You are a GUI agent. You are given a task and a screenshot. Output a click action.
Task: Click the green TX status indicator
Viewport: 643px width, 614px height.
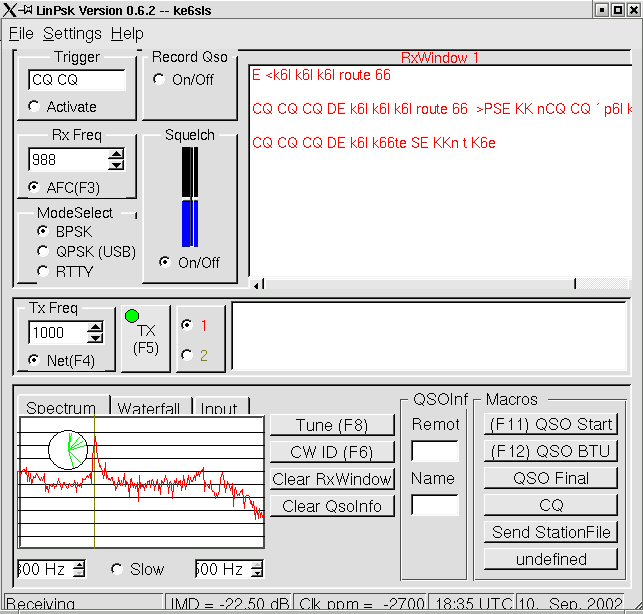click(132, 316)
